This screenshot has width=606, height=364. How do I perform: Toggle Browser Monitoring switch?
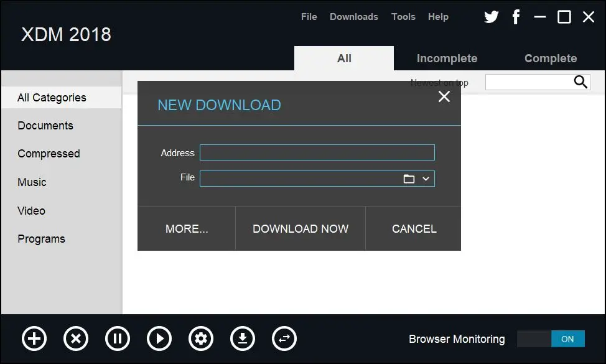click(x=551, y=339)
